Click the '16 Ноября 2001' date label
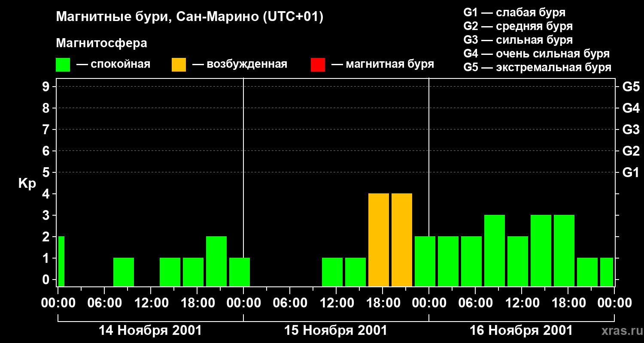The height and width of the screenshot is (343, 644). point(521,330)
